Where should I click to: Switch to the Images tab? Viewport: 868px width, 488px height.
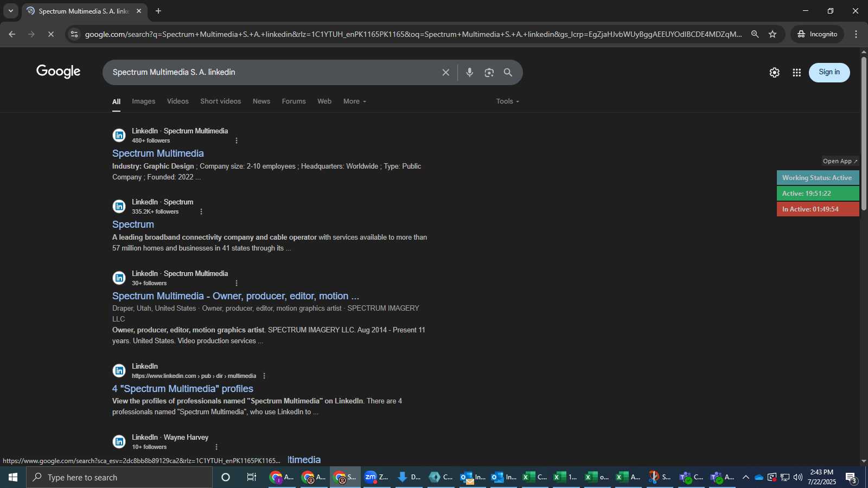click(143, 101)
